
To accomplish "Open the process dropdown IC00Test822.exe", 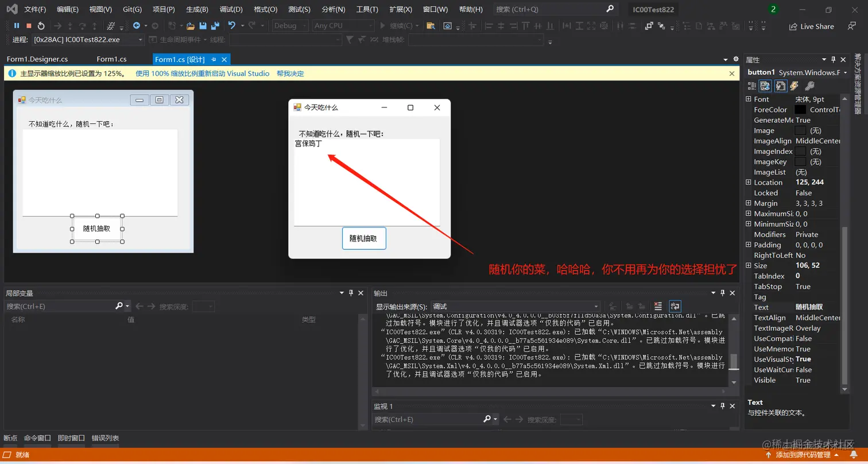I will (x=87, y=40).
